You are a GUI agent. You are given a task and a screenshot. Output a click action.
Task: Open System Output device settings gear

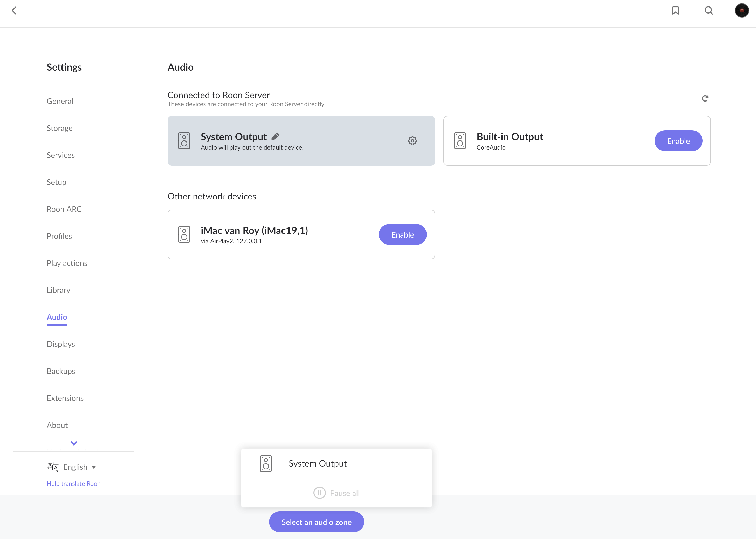[x=413, y=141]
